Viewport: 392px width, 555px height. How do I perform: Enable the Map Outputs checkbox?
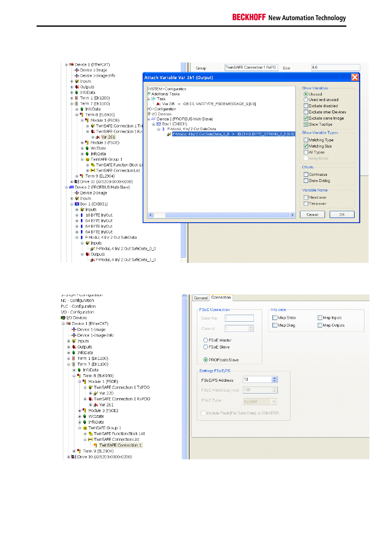pos(320,325)
